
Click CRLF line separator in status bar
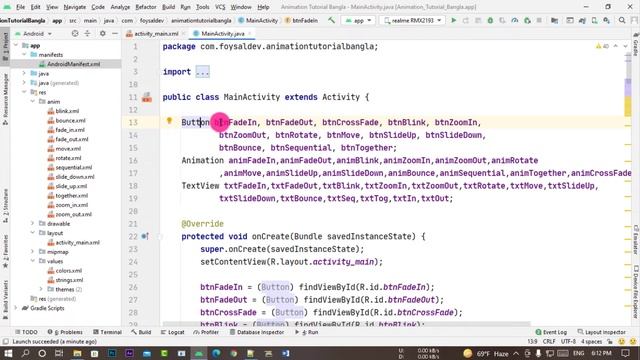[x=549, y=342]
